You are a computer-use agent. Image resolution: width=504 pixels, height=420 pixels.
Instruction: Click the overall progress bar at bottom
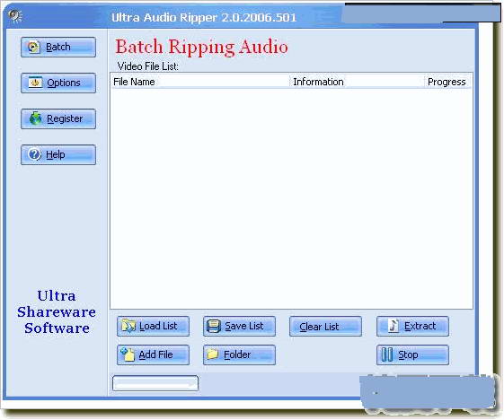155,383
